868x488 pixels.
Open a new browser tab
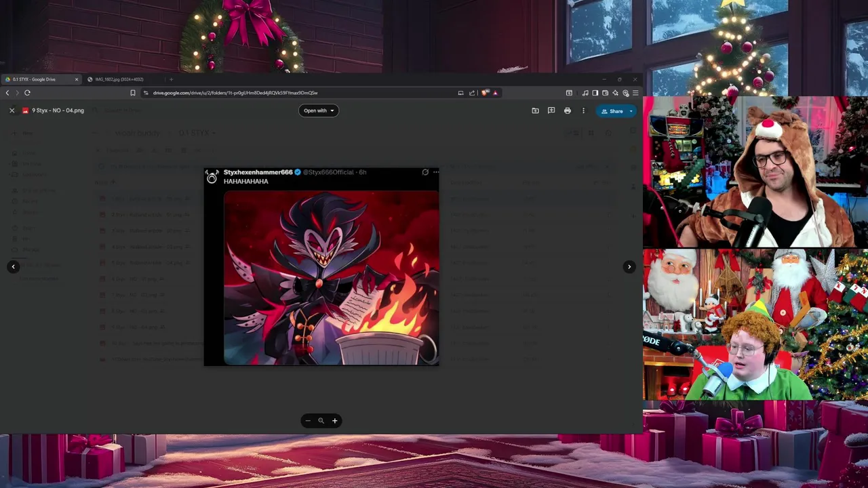[x=171, y=79]
